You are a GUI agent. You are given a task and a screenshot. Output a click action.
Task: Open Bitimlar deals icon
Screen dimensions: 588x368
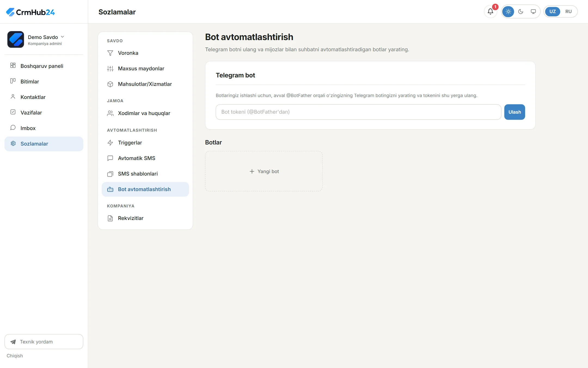pyautogui.click(x=13, y=81)
